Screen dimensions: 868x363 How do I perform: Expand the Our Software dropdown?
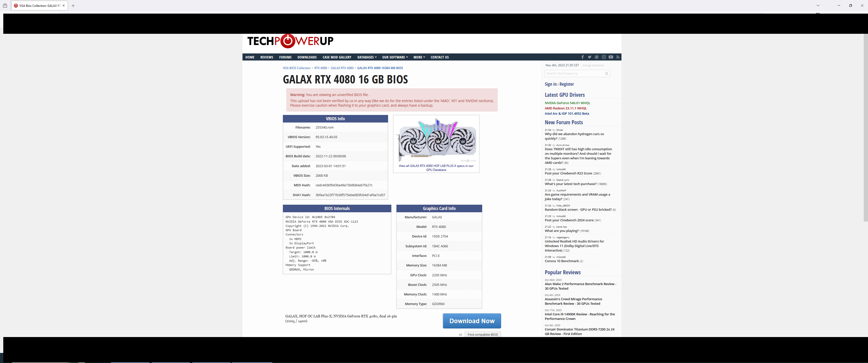click(395, 57)
